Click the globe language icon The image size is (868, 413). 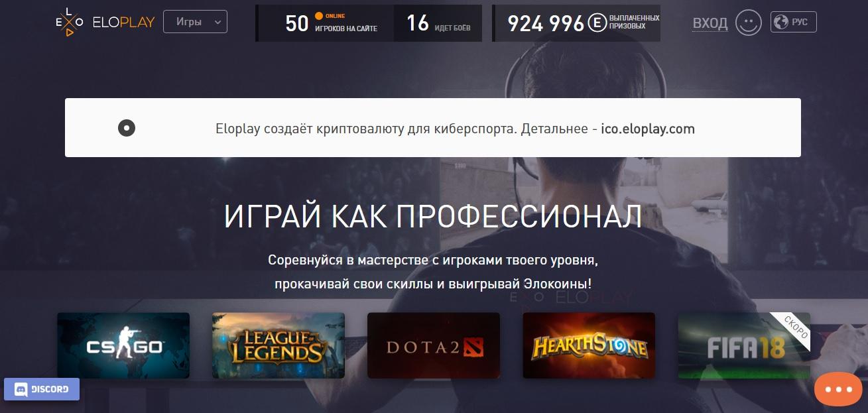(x=782, y=22)
